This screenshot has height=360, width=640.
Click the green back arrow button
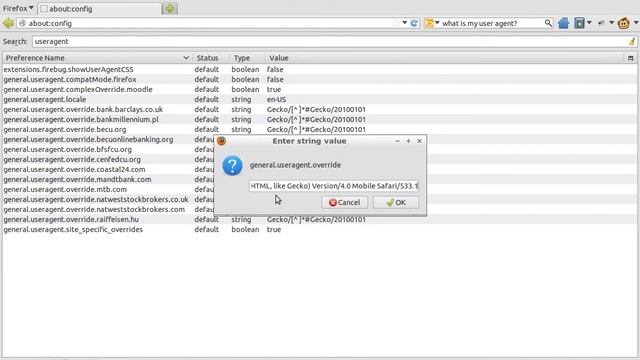(x=8, y=23)
